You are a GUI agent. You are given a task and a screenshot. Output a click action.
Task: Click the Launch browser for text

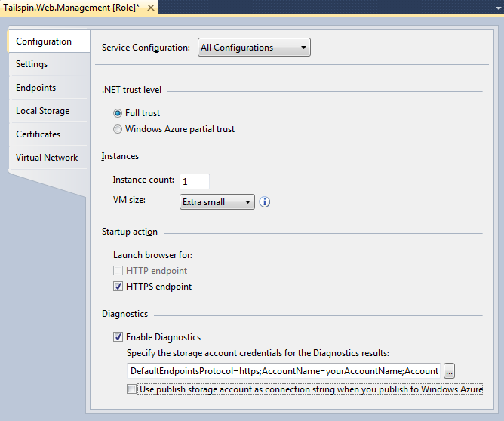pyautogui.click(x=152, y=255)
